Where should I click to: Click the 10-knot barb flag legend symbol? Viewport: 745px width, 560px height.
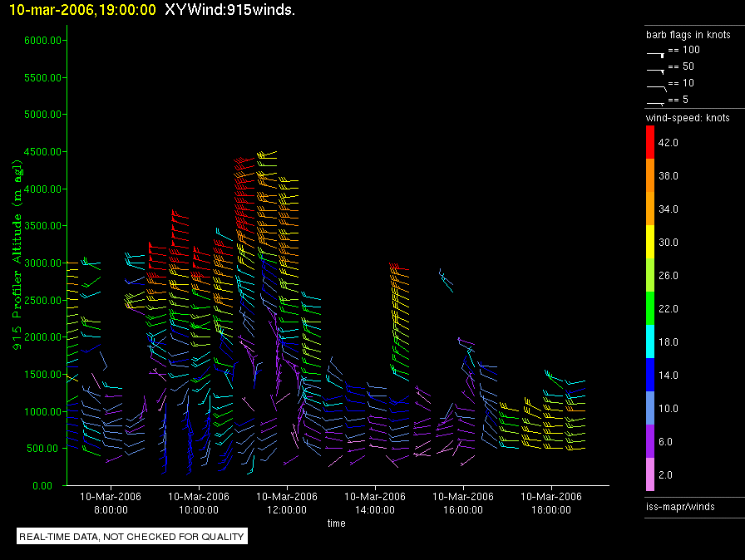[656, 86]
